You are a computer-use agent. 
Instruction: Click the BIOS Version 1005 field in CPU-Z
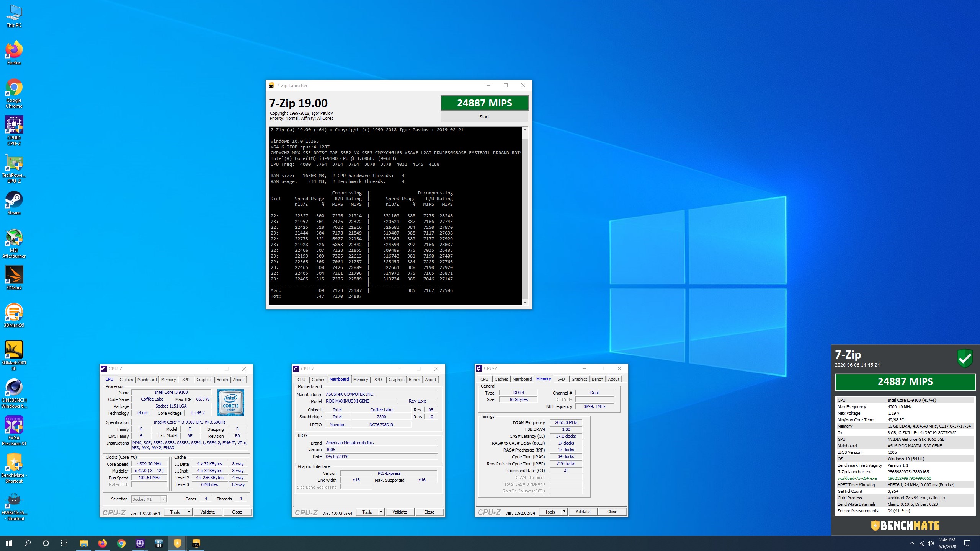coord(381,450)
